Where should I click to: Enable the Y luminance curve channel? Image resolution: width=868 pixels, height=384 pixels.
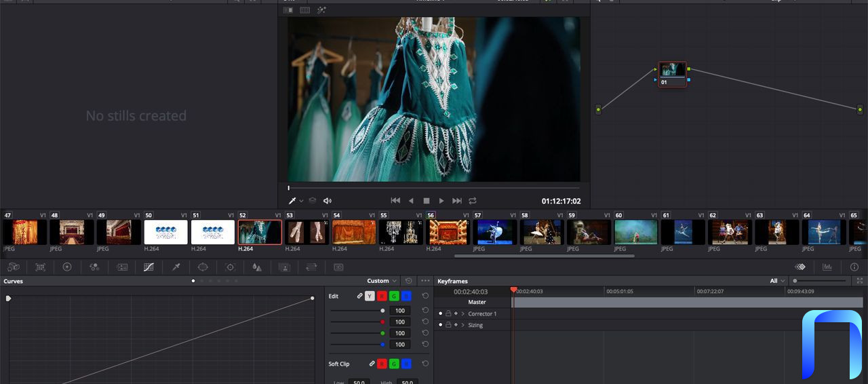[x=370, y=296]
